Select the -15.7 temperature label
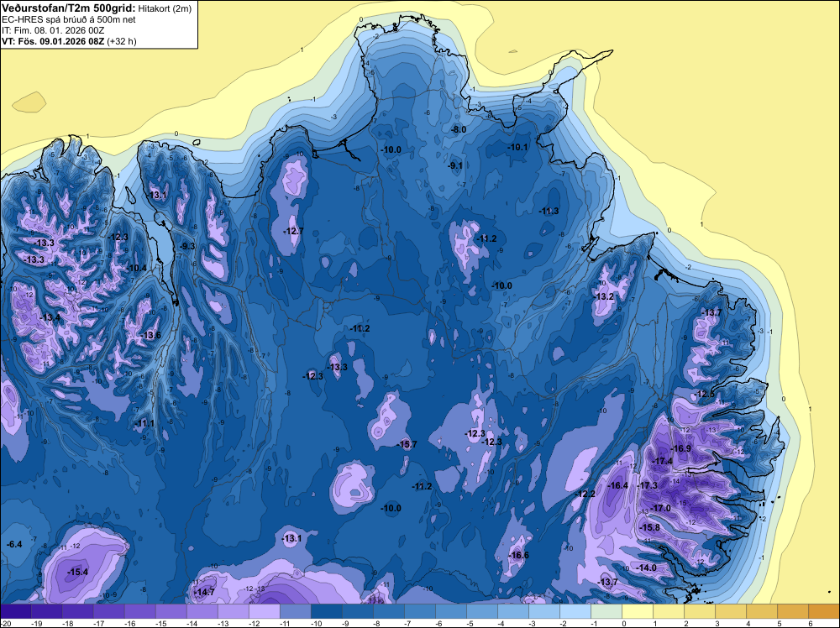 pyautogui.click(x=407, y=444)
